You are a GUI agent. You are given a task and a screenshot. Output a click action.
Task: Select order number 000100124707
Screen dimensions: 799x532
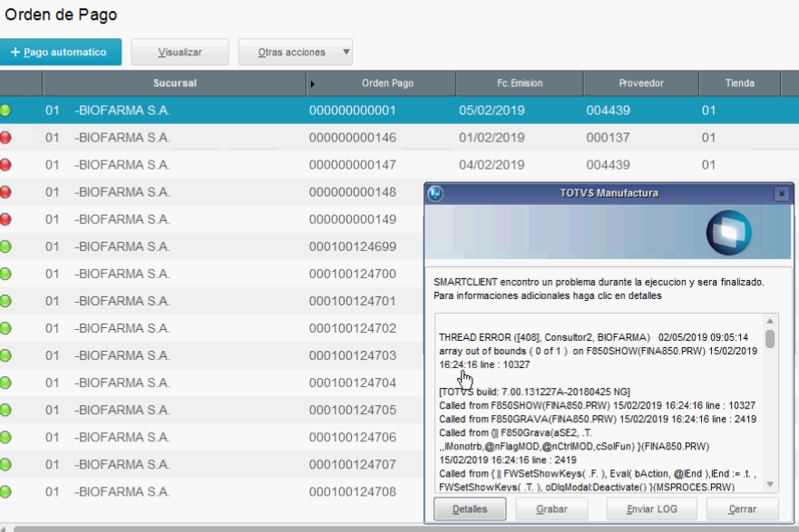[x=352, y=464]
